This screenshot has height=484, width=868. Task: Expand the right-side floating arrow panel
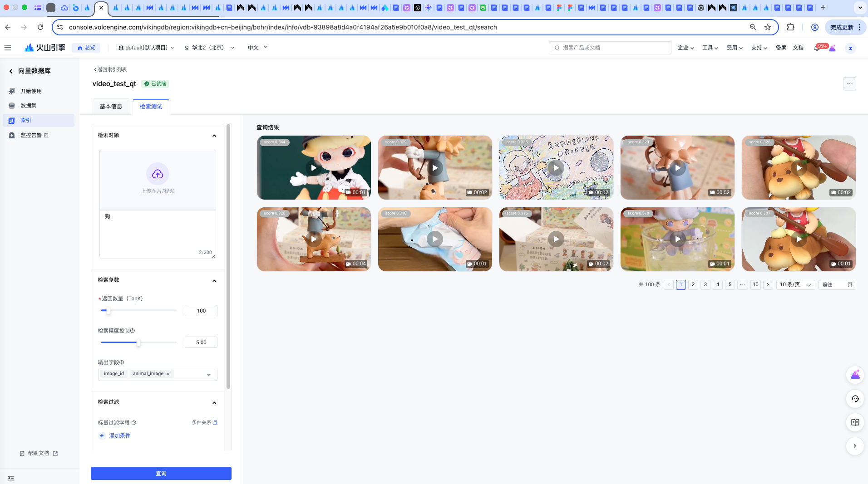click(x=855, y=446)
